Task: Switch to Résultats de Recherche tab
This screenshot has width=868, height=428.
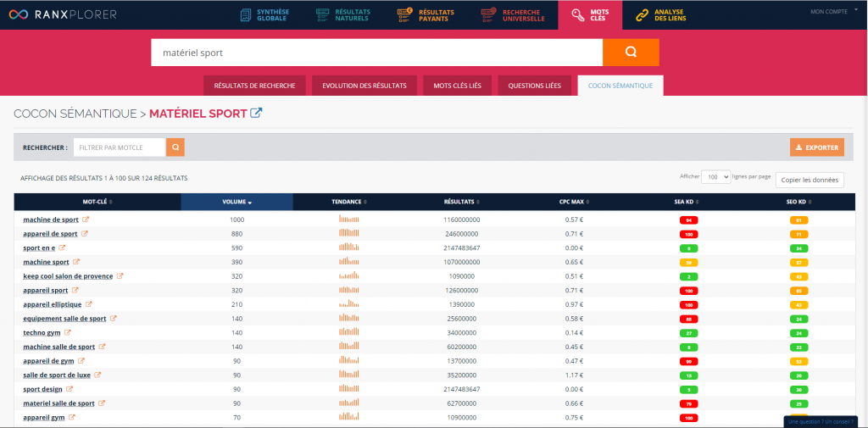Action: click(254, 86)
